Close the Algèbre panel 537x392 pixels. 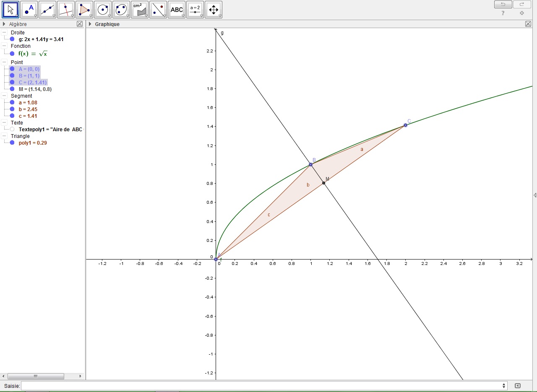(80, 24)
